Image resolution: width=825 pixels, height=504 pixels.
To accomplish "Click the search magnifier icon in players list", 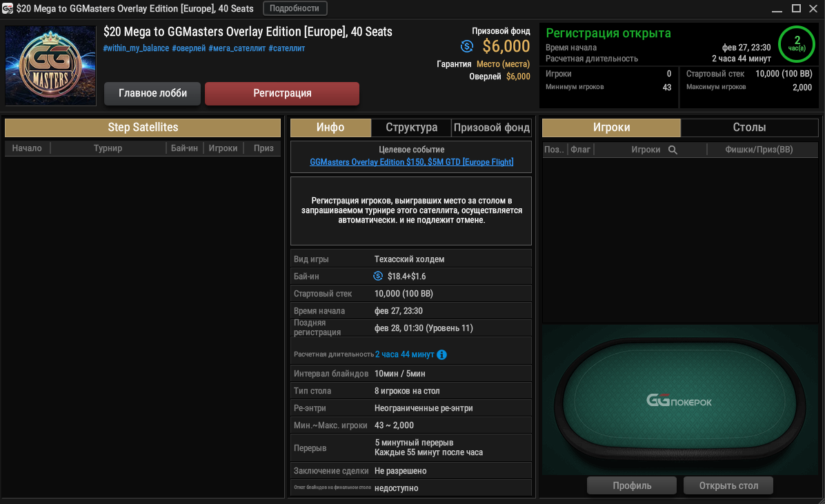I will (673, 150).
